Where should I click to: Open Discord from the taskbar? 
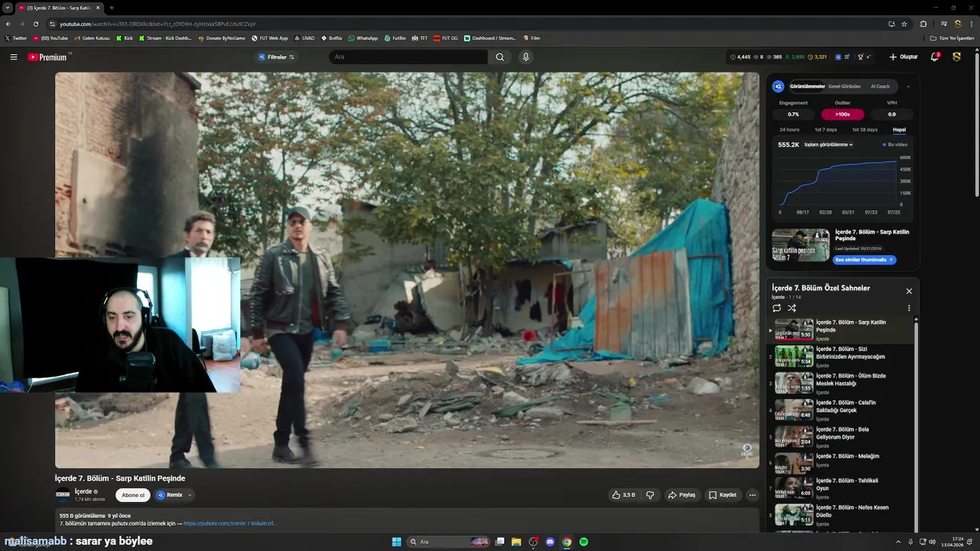(x=550, y=542)
